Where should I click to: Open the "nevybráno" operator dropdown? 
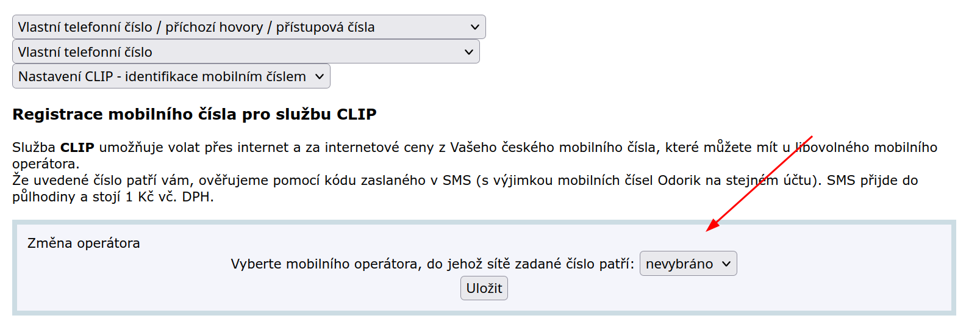[x=687, y=264]
